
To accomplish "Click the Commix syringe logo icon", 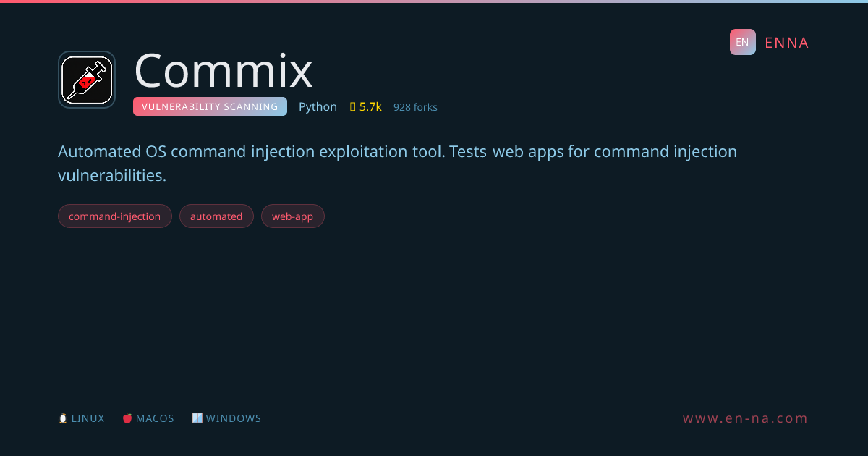I will [87, 80].
